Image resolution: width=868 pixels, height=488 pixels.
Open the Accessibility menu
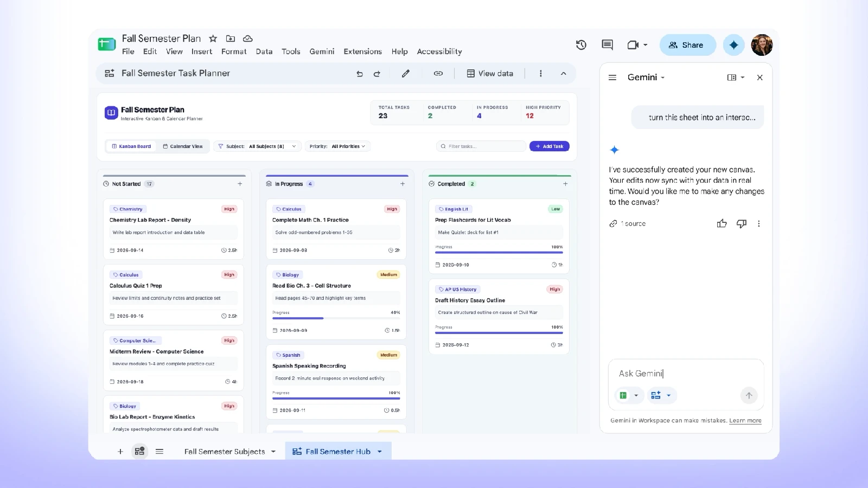(439, 52)
